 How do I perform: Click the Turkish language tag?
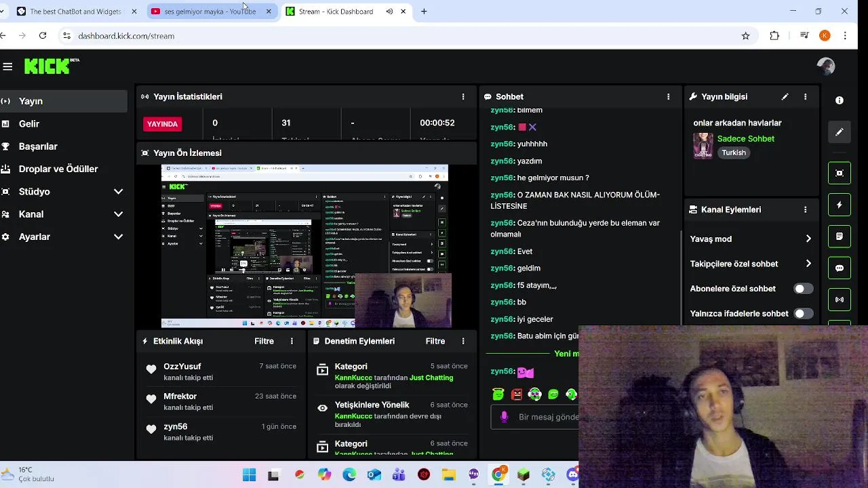[734, 153]
